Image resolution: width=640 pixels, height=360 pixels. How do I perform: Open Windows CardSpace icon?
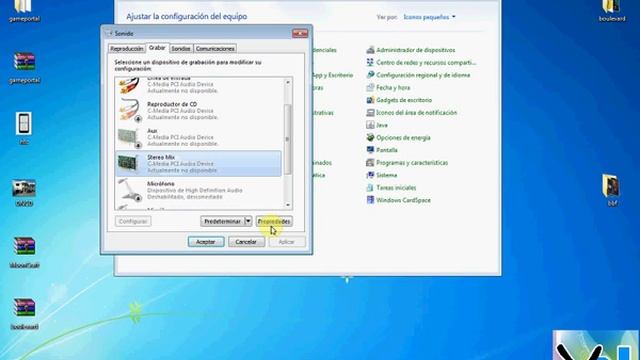[370, 200]
